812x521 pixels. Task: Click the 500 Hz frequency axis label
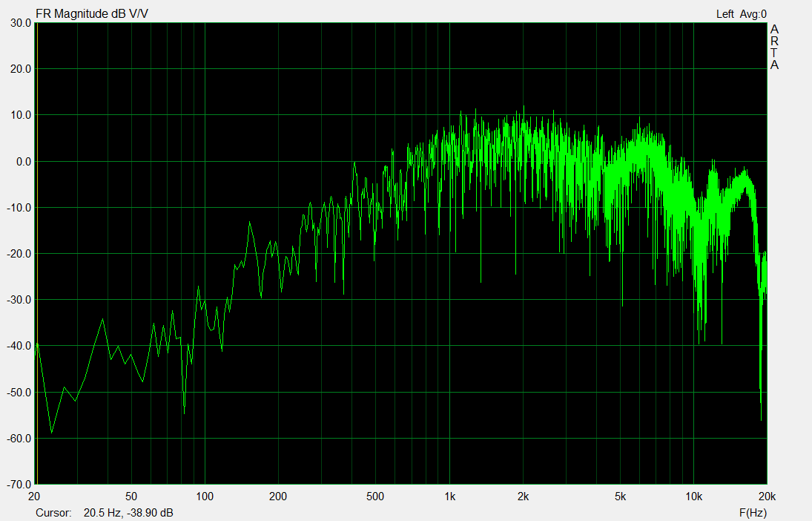[375, 496]
